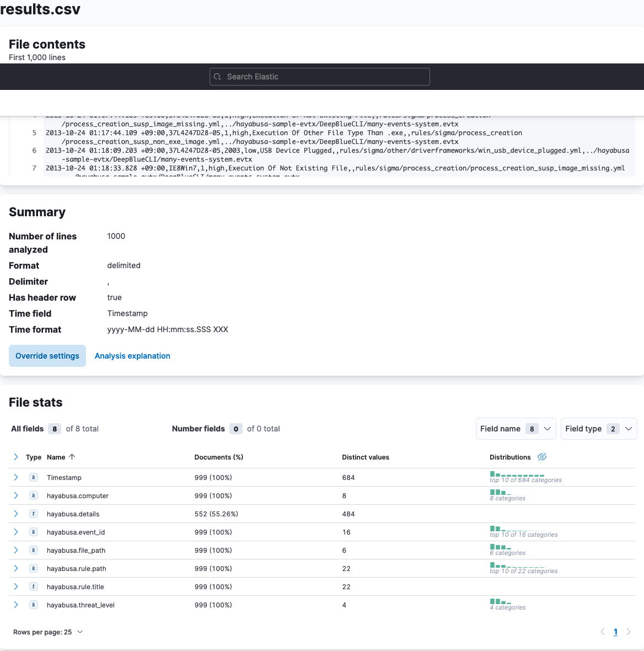The width and height of the screenshot is (644, 651).
Task: Click the next page arrow
Action: 628,632
